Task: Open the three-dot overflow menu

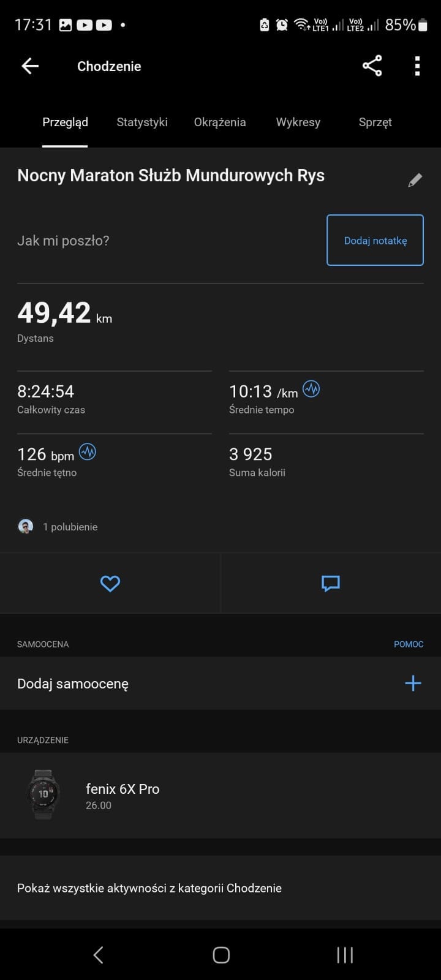Action: point(417,66)
